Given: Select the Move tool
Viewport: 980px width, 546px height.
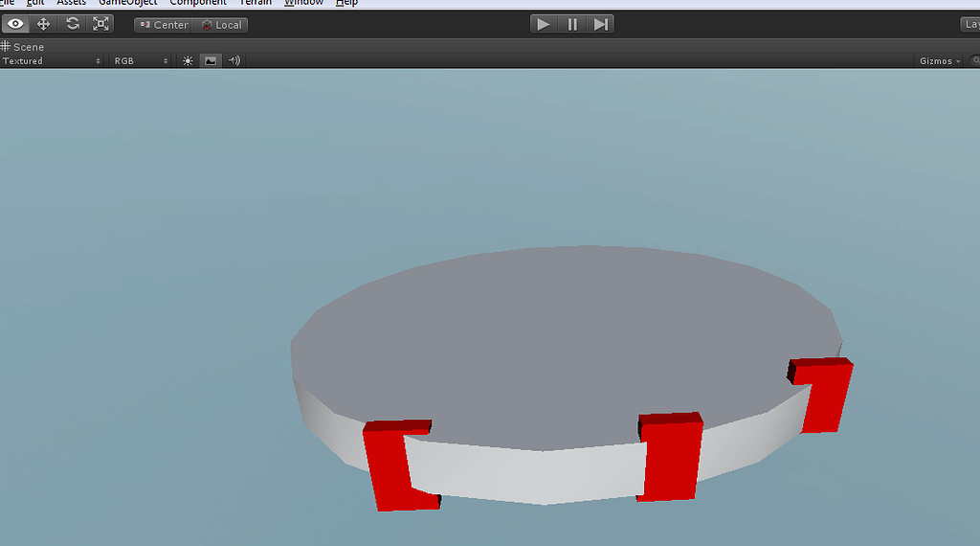Looking at the screenshot, I should click(44, 24).
